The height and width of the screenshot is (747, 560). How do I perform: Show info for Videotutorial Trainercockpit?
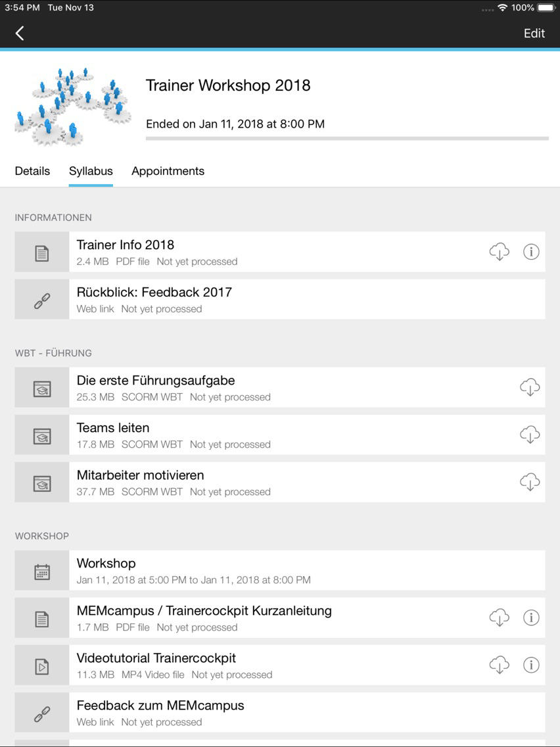tap(531, 665)
